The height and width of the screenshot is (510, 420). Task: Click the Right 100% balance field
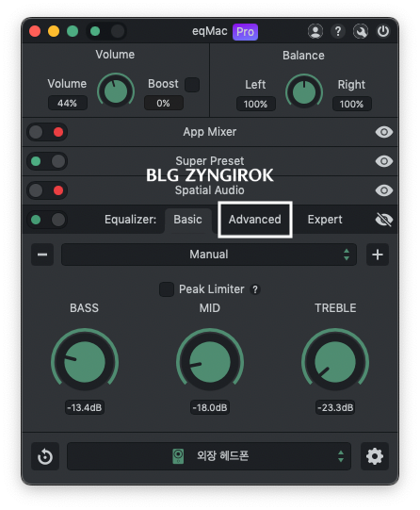352,104
